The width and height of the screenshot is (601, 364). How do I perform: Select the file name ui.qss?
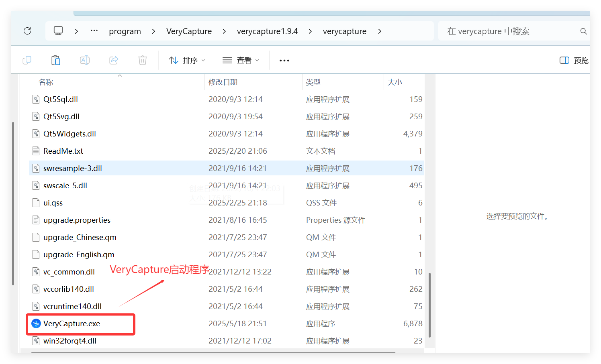click(x=53, y=203)
